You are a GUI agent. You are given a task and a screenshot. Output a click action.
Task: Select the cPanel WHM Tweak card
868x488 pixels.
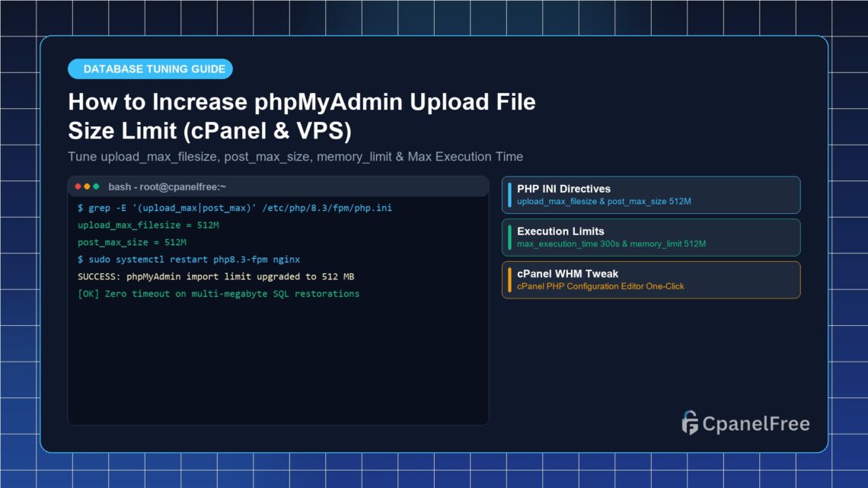pyautogui.click(x=651, y=280)
